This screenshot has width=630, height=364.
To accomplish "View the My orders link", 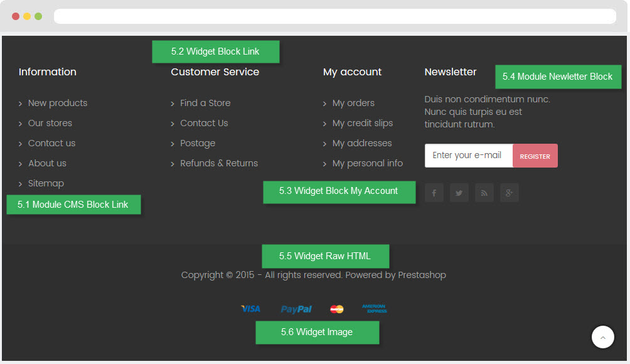I will click(x=353, y=103).
